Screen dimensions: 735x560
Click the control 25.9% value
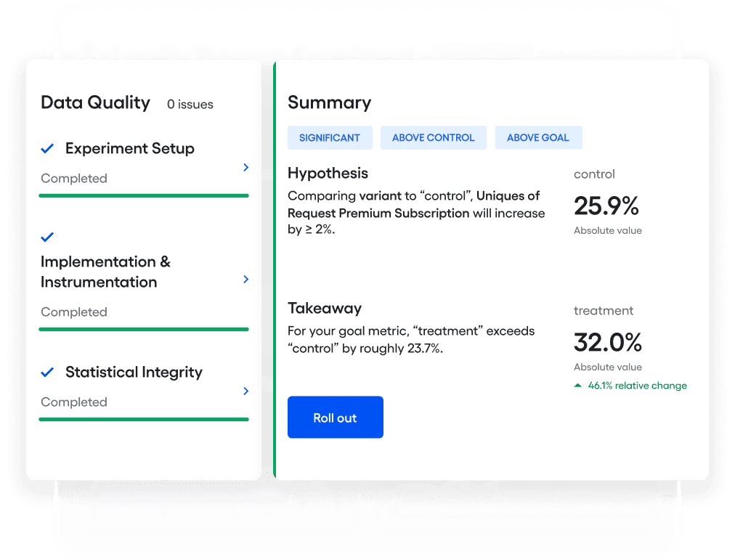tap(606, 206)
